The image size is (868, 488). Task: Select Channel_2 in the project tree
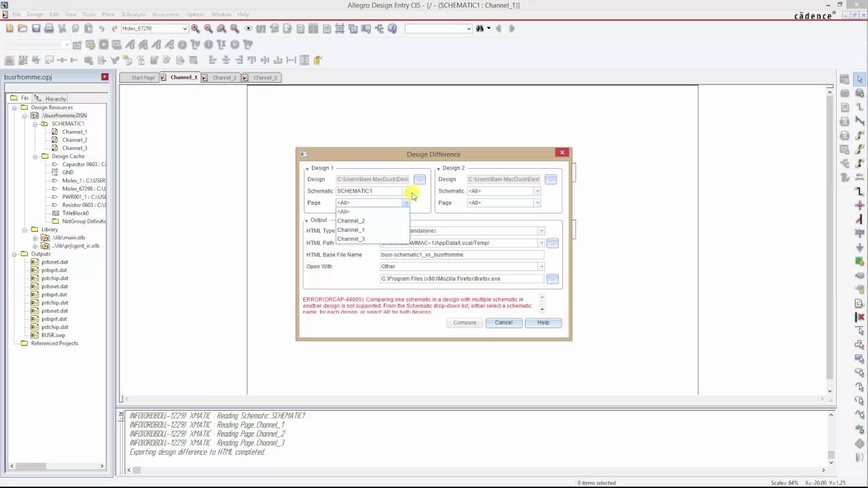coord(75,140)
